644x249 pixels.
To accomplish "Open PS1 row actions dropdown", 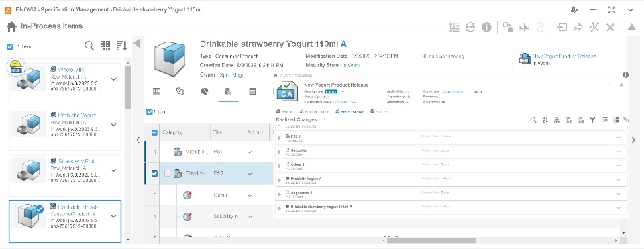I will pos(250,152).
